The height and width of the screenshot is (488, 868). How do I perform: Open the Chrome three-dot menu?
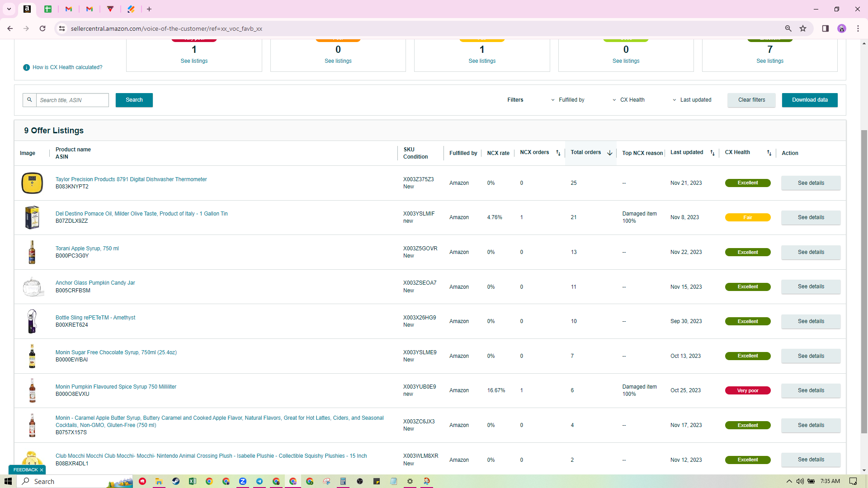tap(858, 28)
